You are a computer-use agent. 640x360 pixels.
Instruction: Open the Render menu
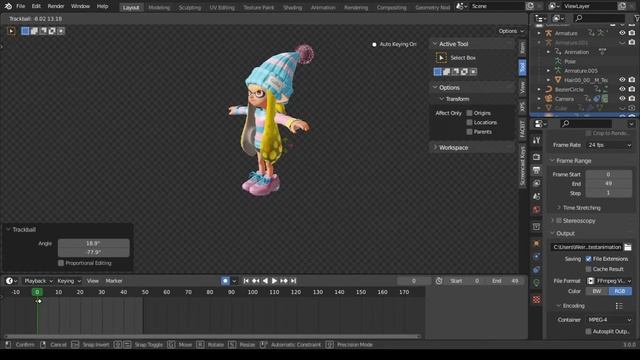click(x=56, y=6)
